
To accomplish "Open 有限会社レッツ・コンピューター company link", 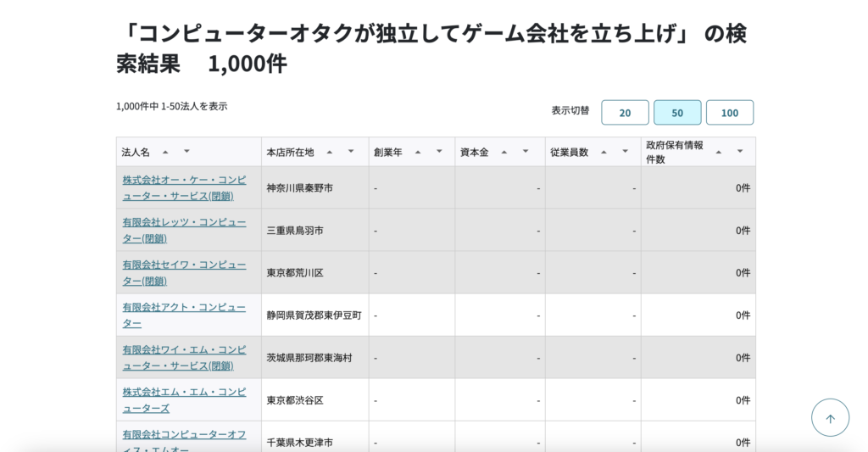I will [184, 230].
